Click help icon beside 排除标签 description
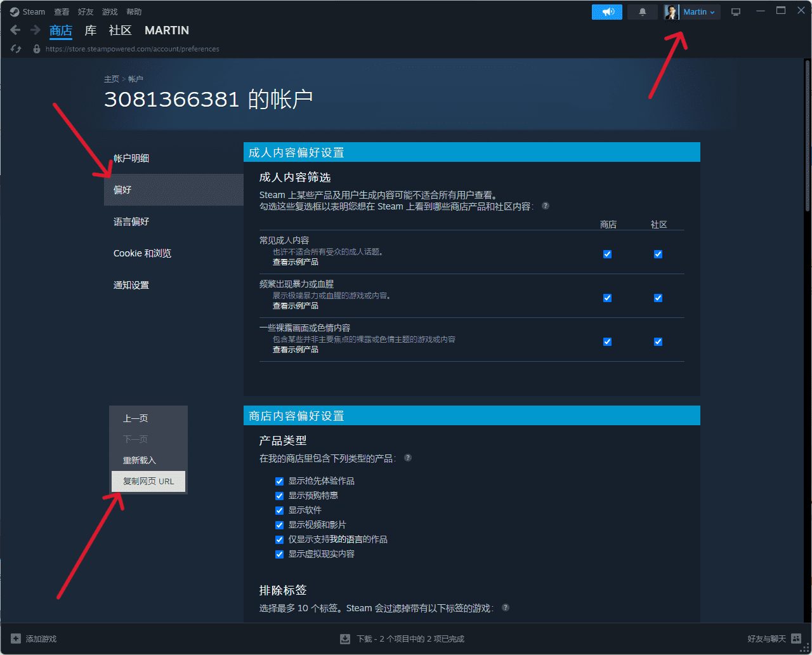The height and width of the screenshot is (655, 812). (506, 607)
